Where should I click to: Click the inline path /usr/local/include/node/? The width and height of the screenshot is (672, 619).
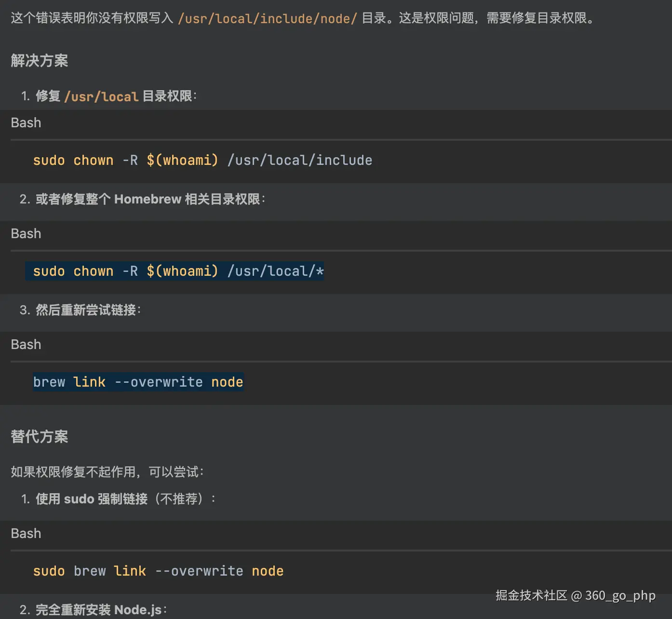268,18
